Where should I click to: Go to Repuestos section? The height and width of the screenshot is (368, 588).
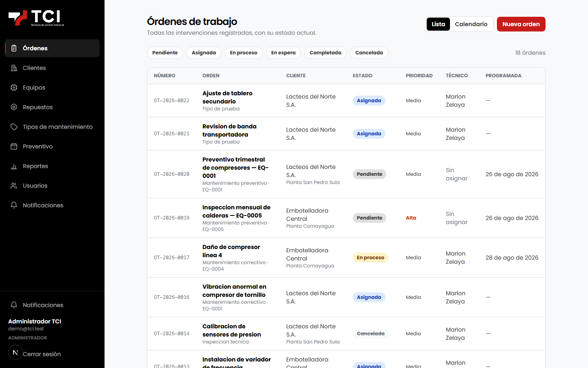click(52, 107)
